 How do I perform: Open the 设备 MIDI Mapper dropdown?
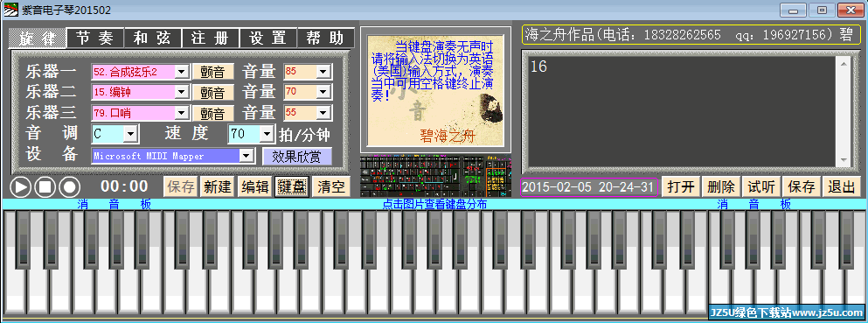click(x=247, y=156)
